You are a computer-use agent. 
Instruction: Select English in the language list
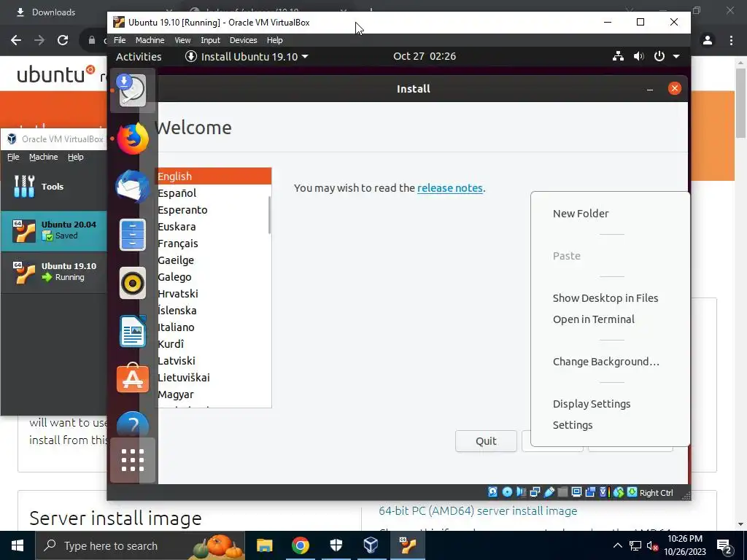point(214,176)
